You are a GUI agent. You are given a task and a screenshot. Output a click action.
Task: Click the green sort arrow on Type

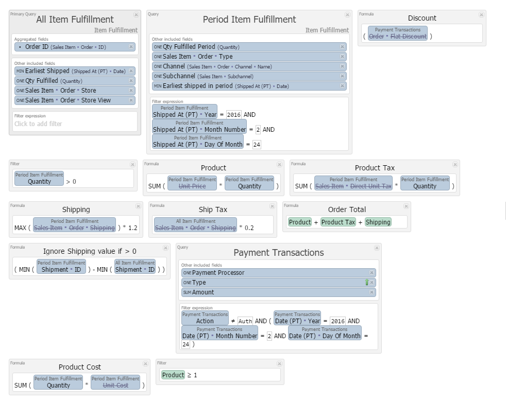366,283
